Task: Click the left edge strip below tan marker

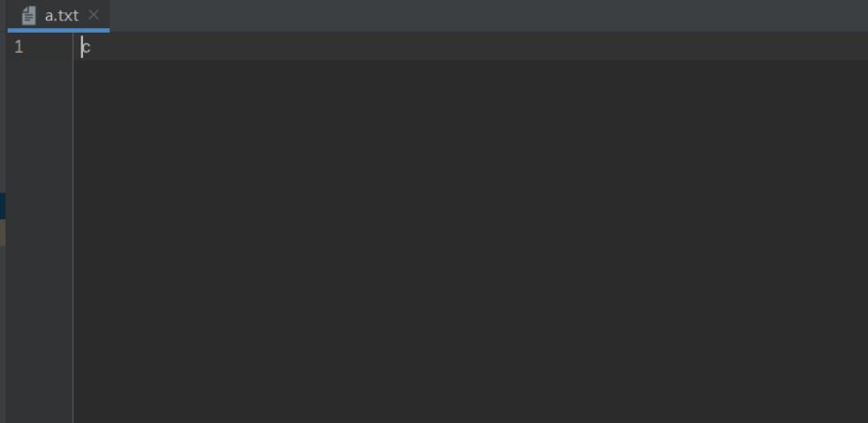Action: tap(3, 334)
